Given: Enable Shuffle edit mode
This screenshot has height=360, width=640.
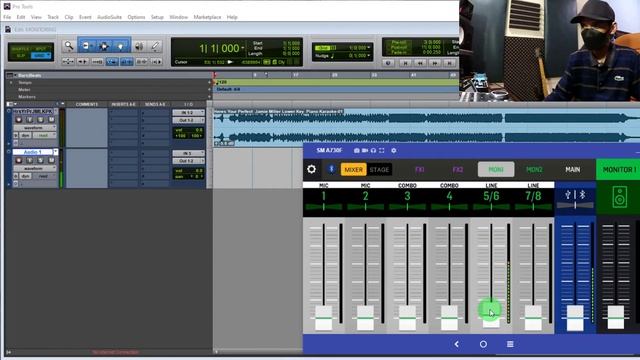Looking at the screenshot, I should 20,49.
